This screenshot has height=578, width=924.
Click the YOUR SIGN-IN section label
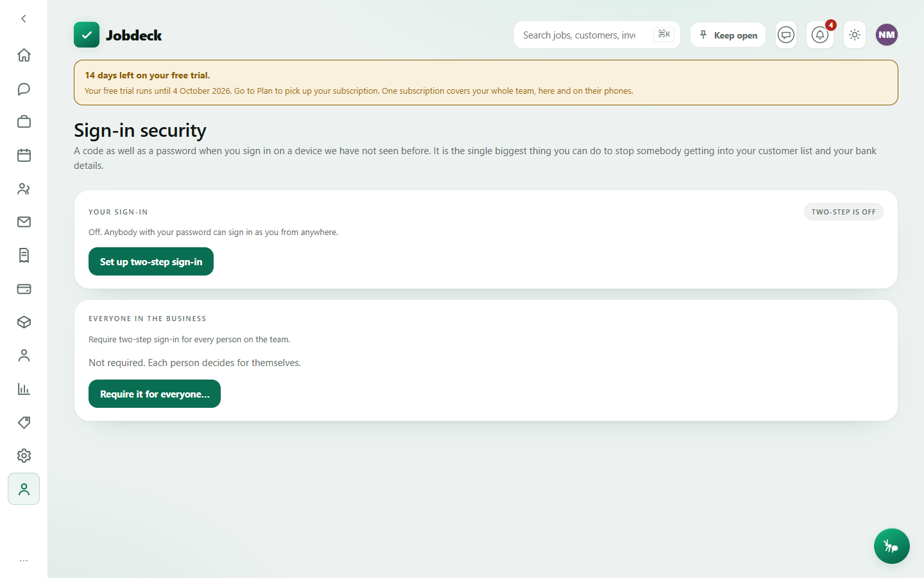(118, 212)
